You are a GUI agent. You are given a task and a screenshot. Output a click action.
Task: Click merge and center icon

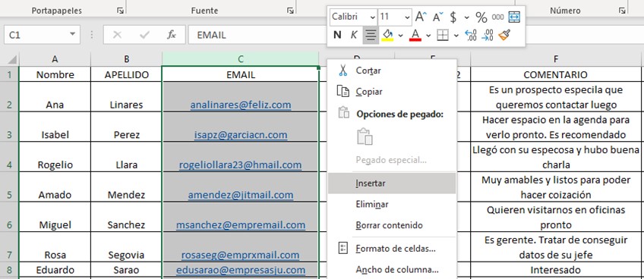tap(514, 17)
